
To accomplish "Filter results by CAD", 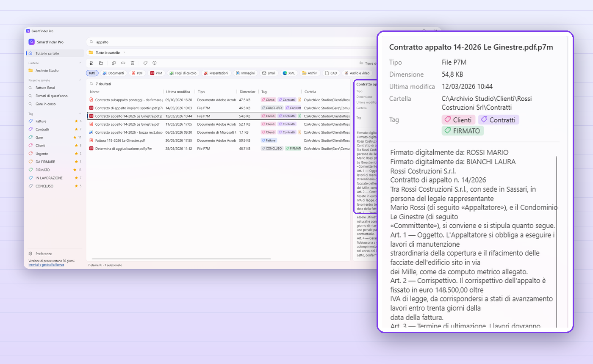I will (331, 73).
